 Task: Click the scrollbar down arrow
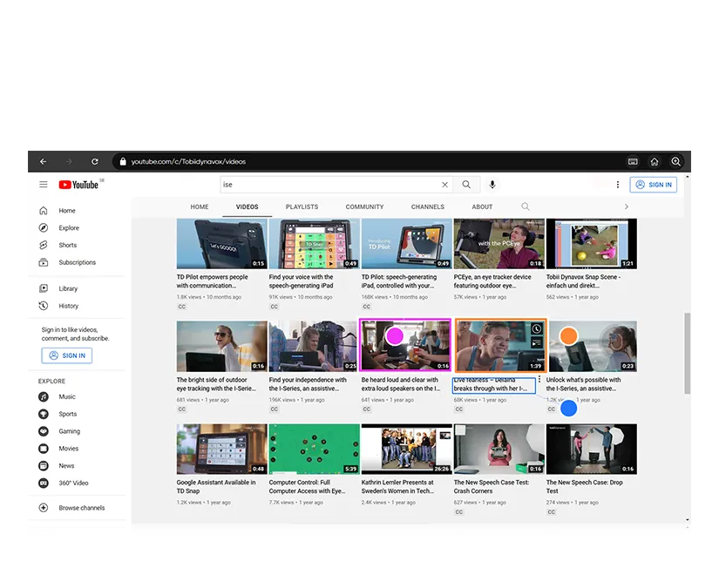tap(687, 520)
